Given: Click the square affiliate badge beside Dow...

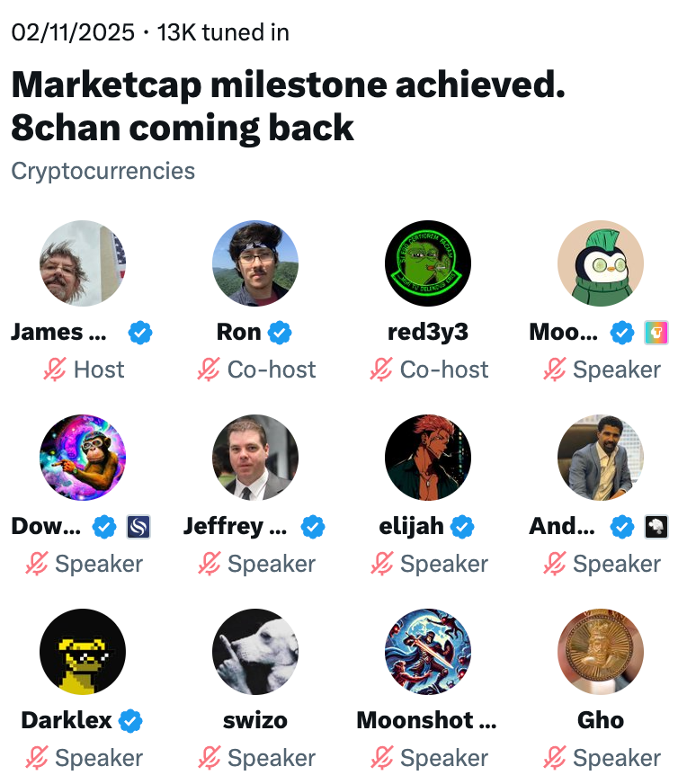Looking at the screenshot, I should (x=138, y=527).
